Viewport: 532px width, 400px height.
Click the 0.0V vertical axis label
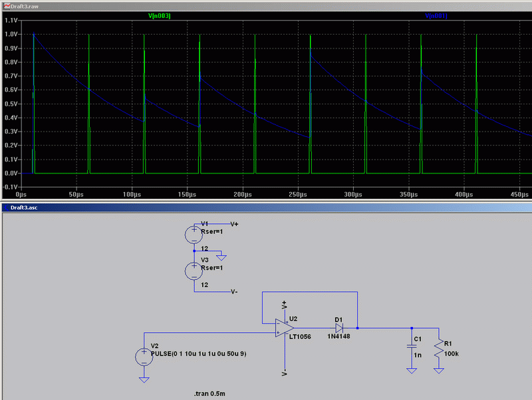[11, 173]
